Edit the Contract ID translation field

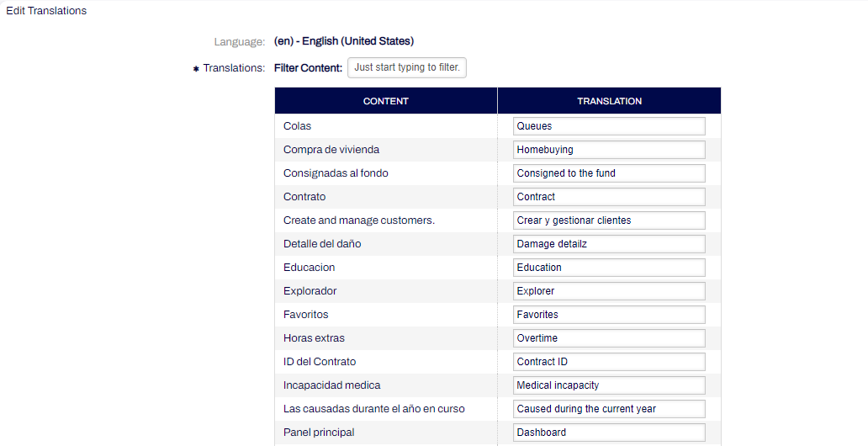(609, 362)
